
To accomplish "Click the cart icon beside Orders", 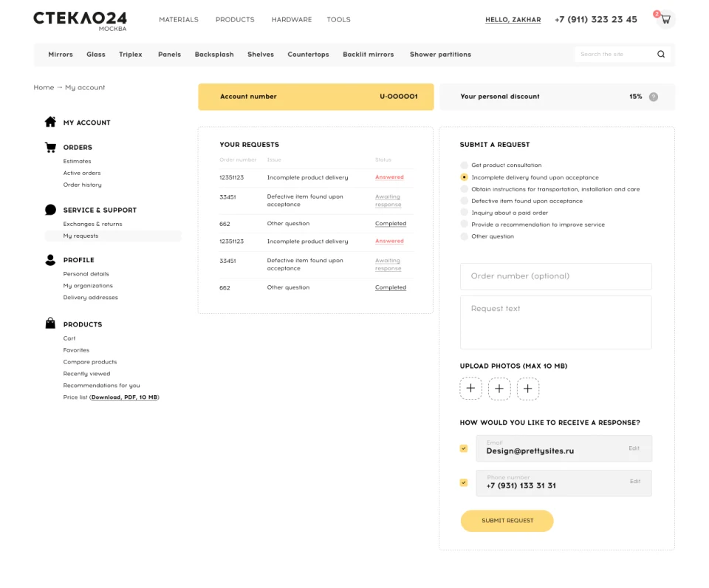I will point(51,148).
